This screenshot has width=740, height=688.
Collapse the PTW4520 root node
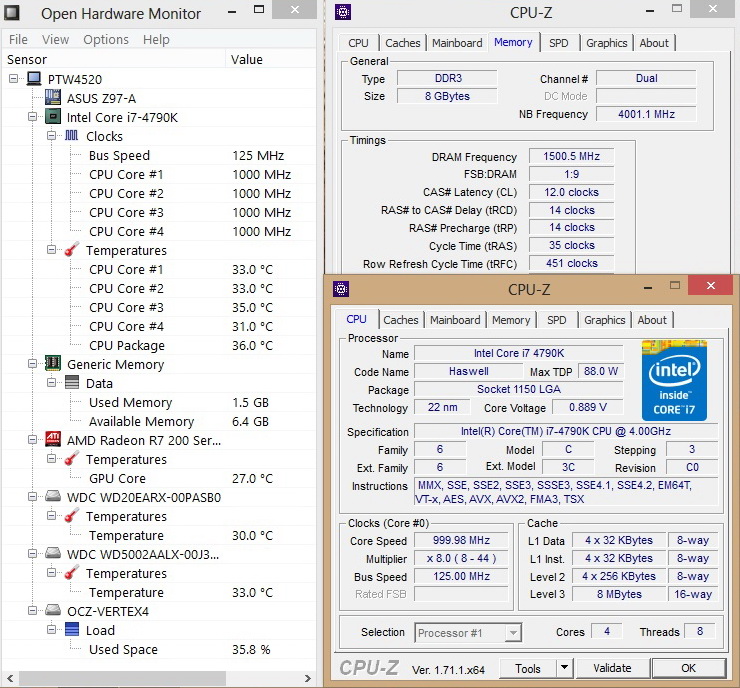(13, 78)
